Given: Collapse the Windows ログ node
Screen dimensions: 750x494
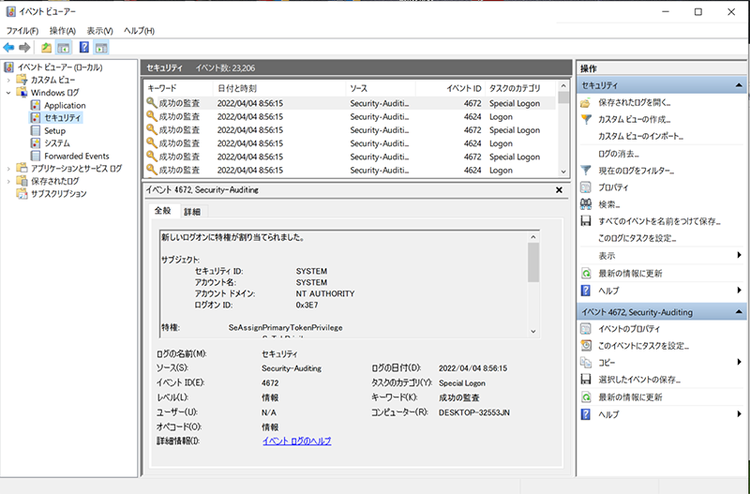Looking at the screenshot, I should click(8, 93).
